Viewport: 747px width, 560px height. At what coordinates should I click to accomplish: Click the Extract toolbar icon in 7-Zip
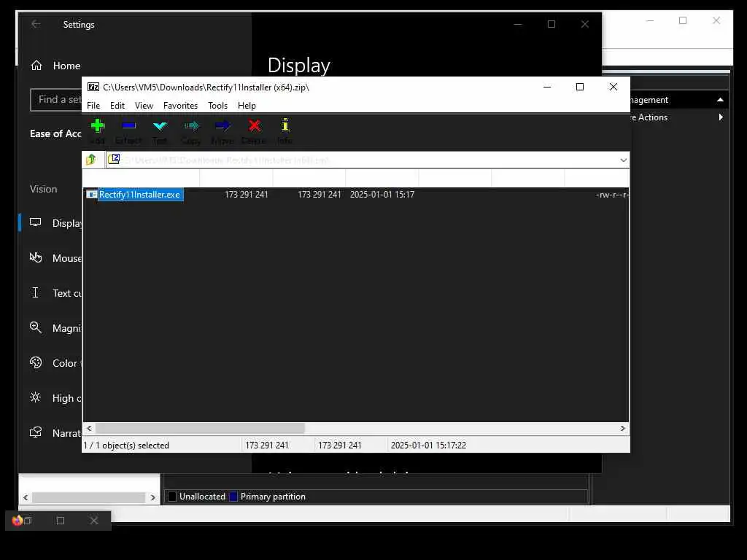(x=128, y=126)
